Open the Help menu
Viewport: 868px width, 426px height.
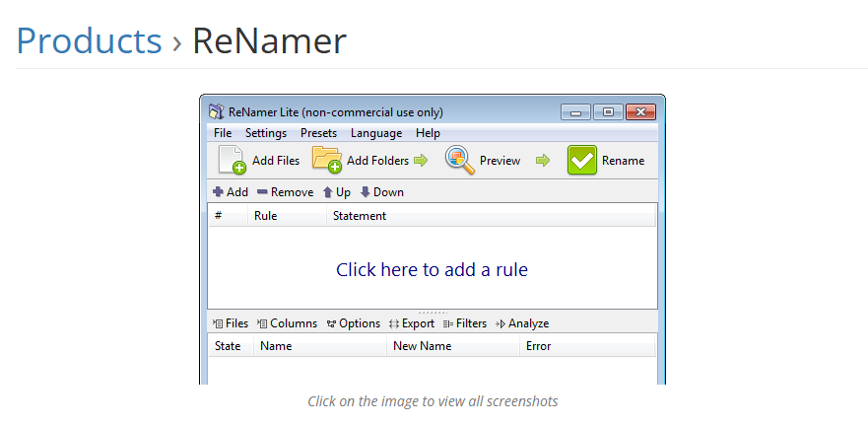point(428,133)
